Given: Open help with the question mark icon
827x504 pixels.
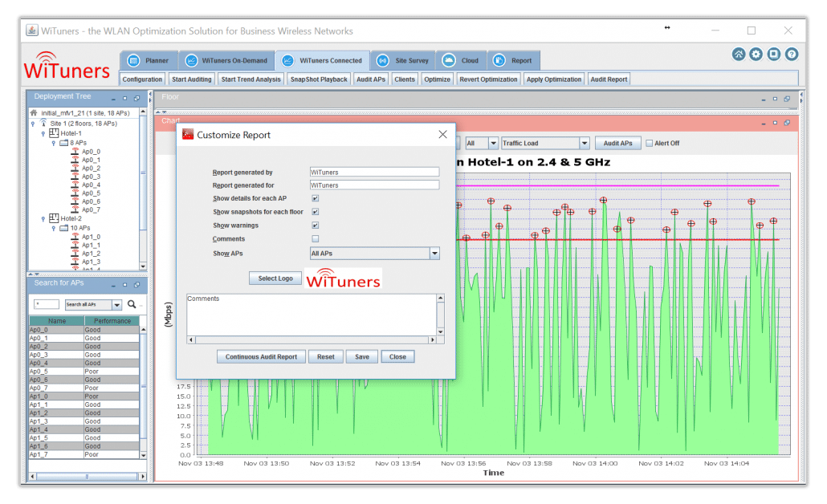Looking at the screenshot, I should (791, 55).
